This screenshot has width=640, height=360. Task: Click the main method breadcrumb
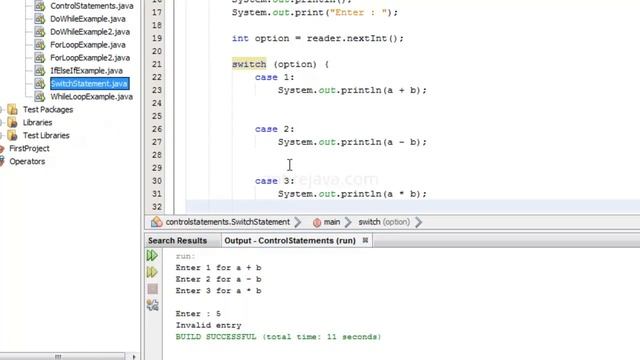point(332,222)
